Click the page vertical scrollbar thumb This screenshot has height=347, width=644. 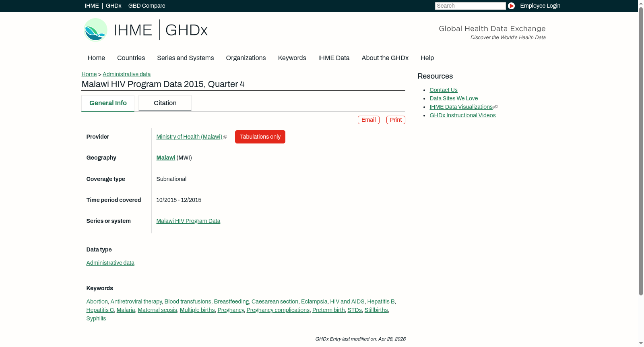click(x=641, y=151)
